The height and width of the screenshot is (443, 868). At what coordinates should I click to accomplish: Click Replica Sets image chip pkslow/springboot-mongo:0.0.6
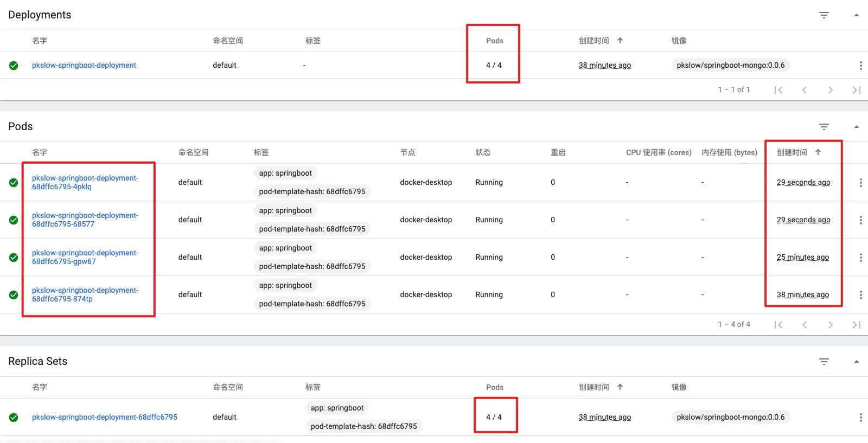[731, 417]
